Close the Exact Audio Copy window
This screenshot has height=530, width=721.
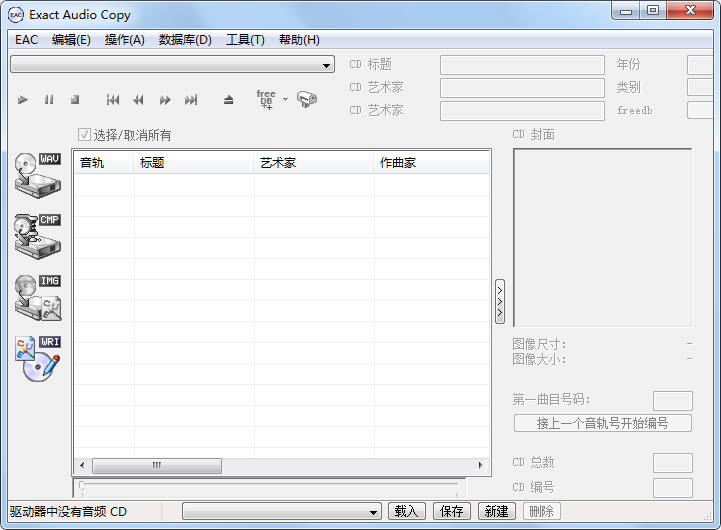coord(690,11)
